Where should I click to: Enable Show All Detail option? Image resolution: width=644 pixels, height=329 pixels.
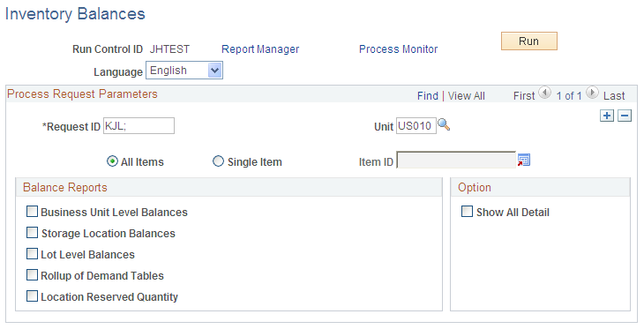467,212
